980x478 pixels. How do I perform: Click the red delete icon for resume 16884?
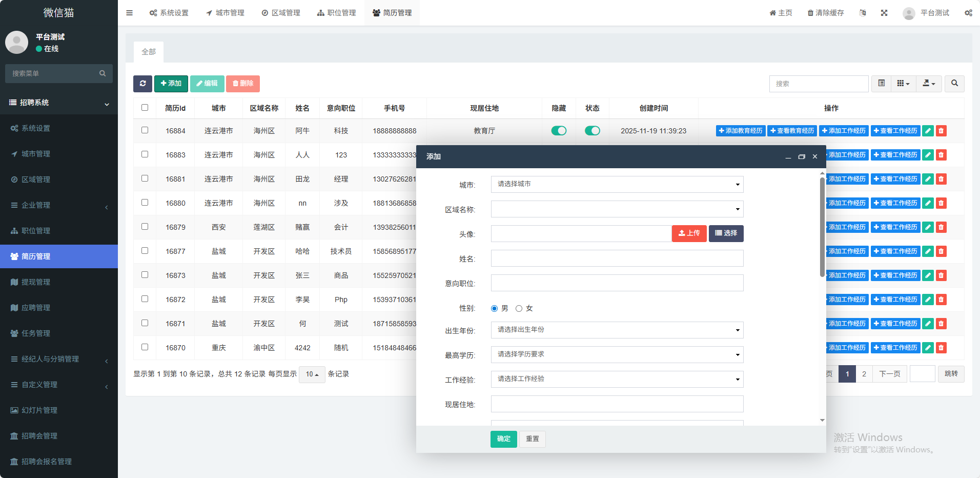(941, 131)
